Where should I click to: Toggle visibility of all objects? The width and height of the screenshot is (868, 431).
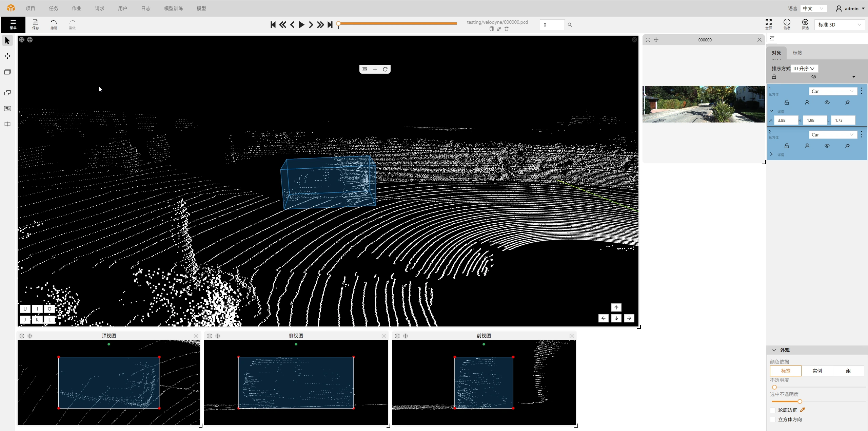click(x=814, y=77)
